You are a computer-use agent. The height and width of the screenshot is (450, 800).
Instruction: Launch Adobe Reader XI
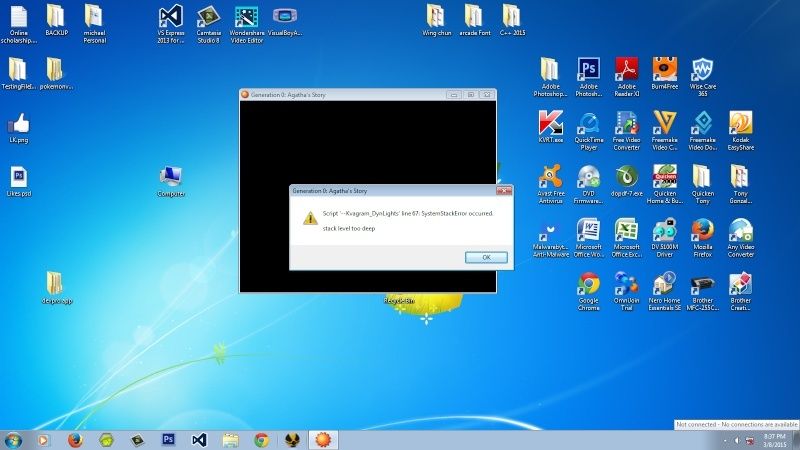point(627,77)
